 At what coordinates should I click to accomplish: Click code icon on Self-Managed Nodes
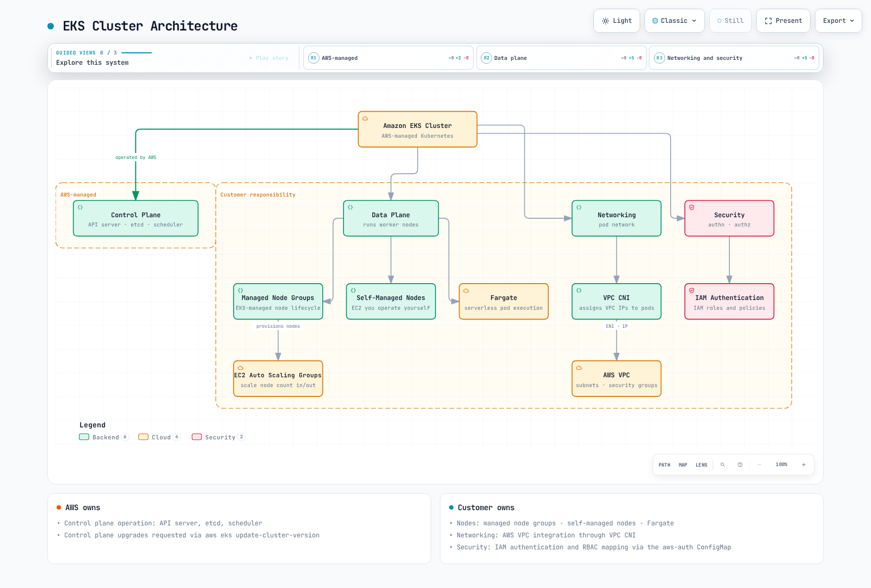[353, 290]
